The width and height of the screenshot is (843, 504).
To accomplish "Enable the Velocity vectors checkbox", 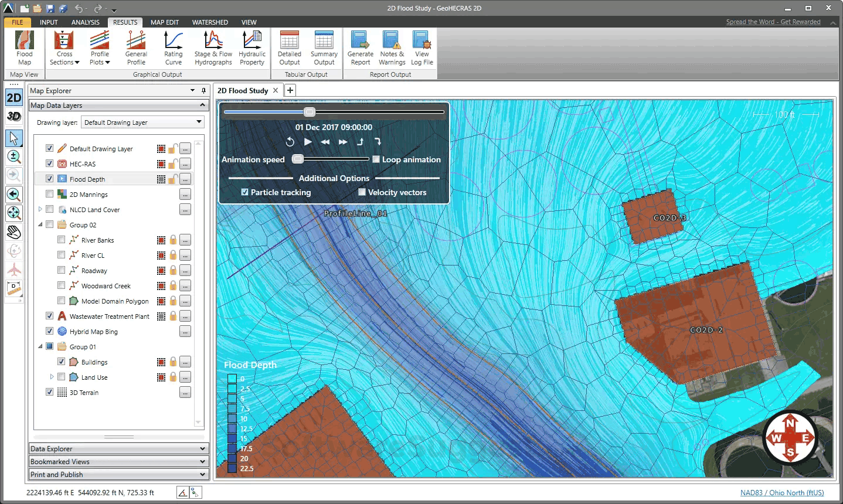I will (362, 192).
